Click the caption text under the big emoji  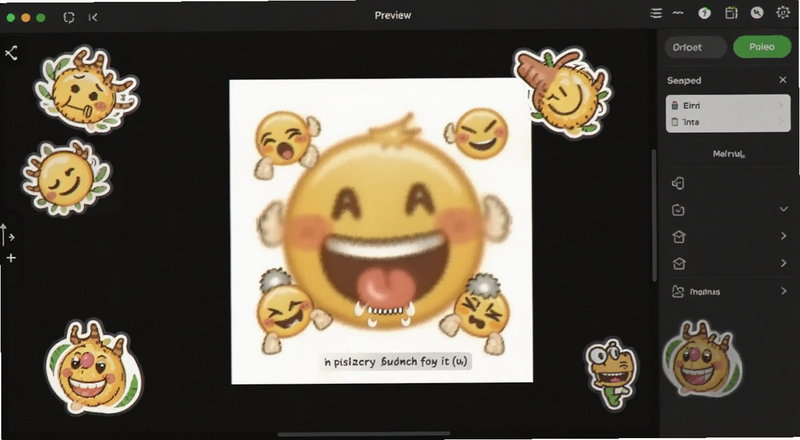[395, 362]
